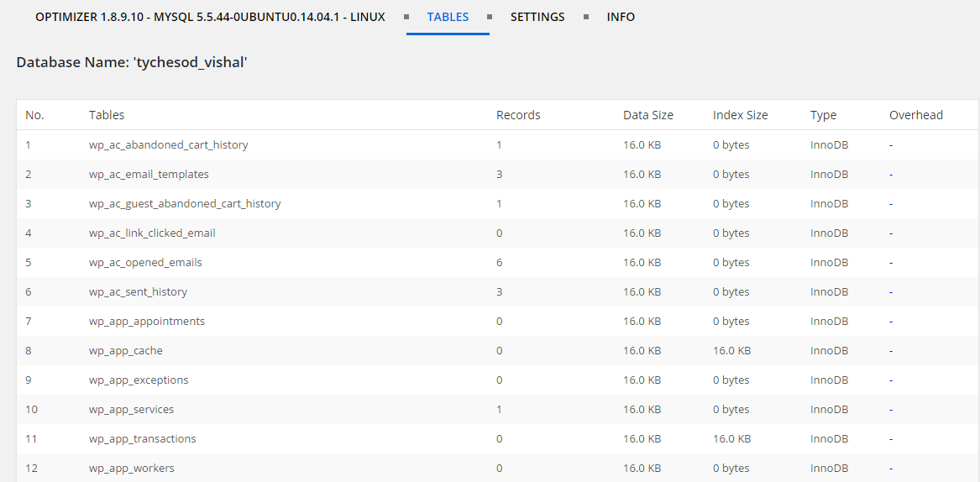Open the SETTINGS tab
The image size is (980, 482).
click(x=537, y=17)
